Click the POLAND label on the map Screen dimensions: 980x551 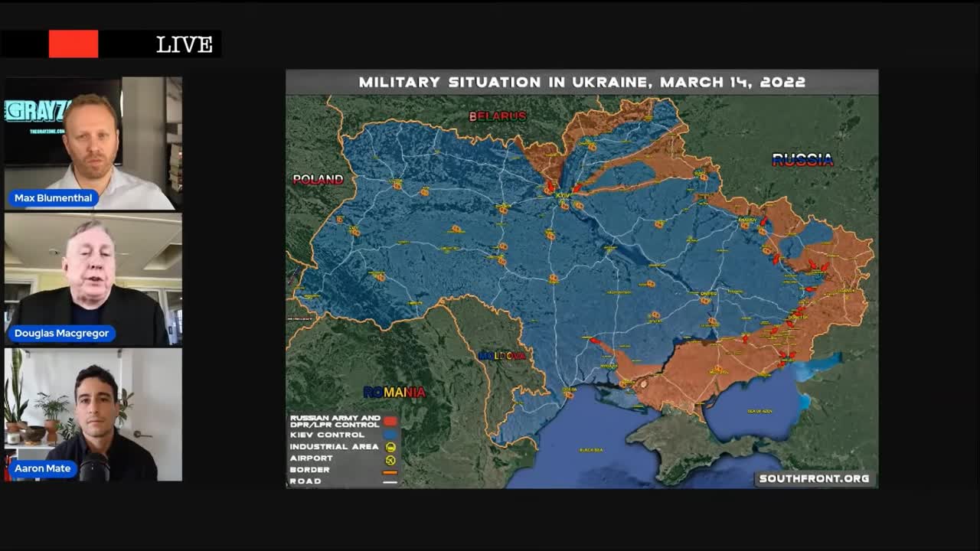point(318,180)
